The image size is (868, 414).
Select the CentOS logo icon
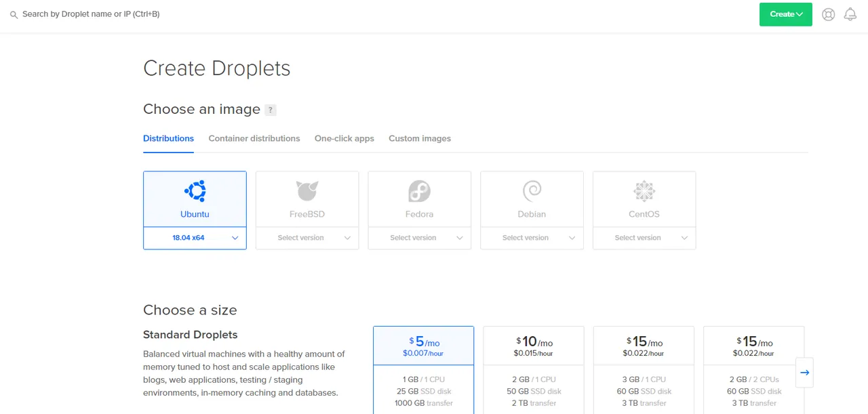[644, 191]
